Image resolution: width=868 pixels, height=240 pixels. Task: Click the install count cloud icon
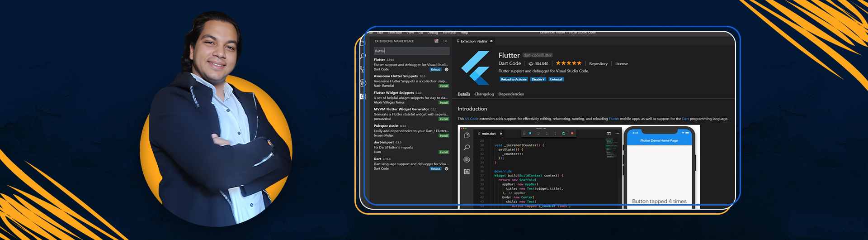click(531, 64)
